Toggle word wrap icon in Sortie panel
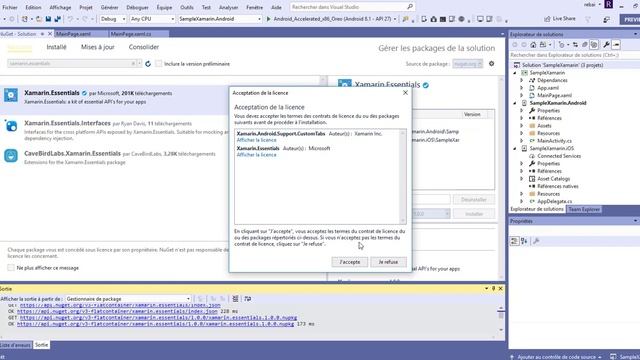 coord(247,299)
